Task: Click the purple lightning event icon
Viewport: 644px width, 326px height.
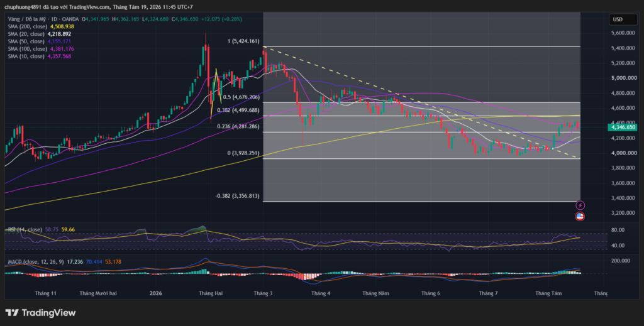Action: pos(580,205)
